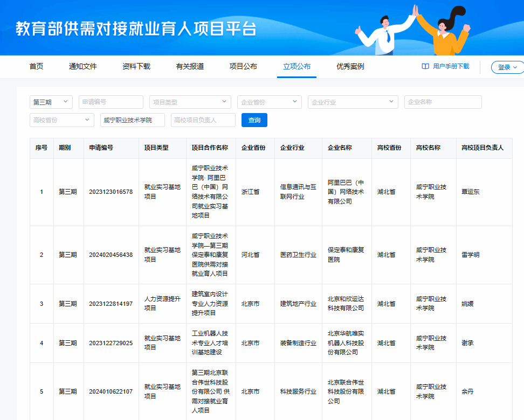Viewport: 524px width, 420px height.
Task: Click the 高校项目负责人 input field
Action: click(203, 120)
